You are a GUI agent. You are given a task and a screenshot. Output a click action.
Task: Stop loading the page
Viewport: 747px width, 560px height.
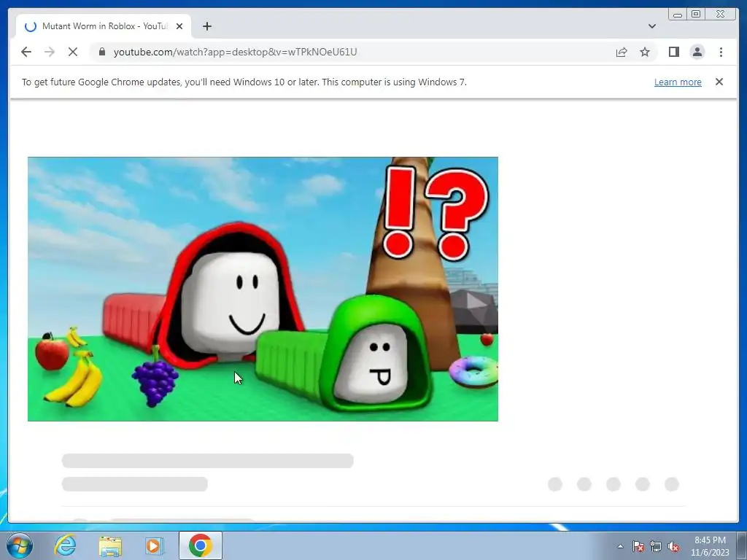[x=73, y=52]
